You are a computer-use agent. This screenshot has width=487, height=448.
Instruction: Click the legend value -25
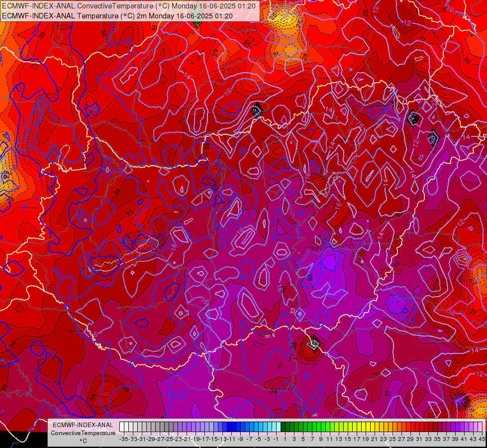click(x=168, y=439)
